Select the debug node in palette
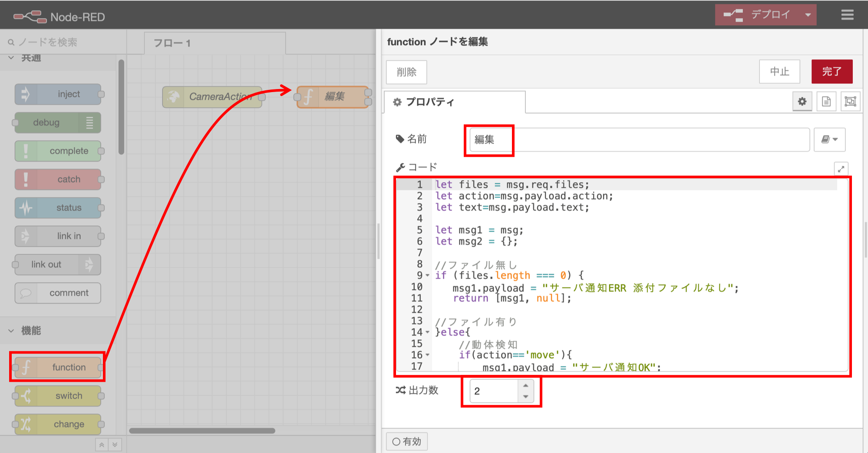868x453 pixels. pos(58,122)
